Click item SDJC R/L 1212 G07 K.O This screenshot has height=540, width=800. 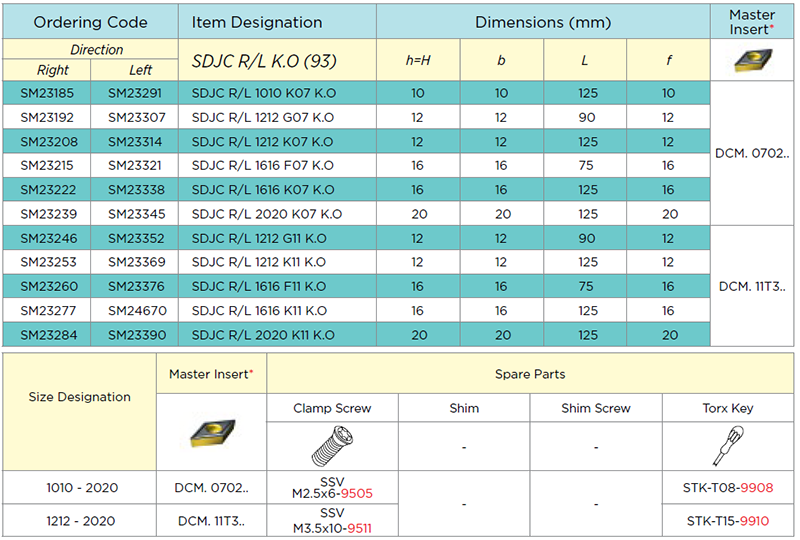263,117
